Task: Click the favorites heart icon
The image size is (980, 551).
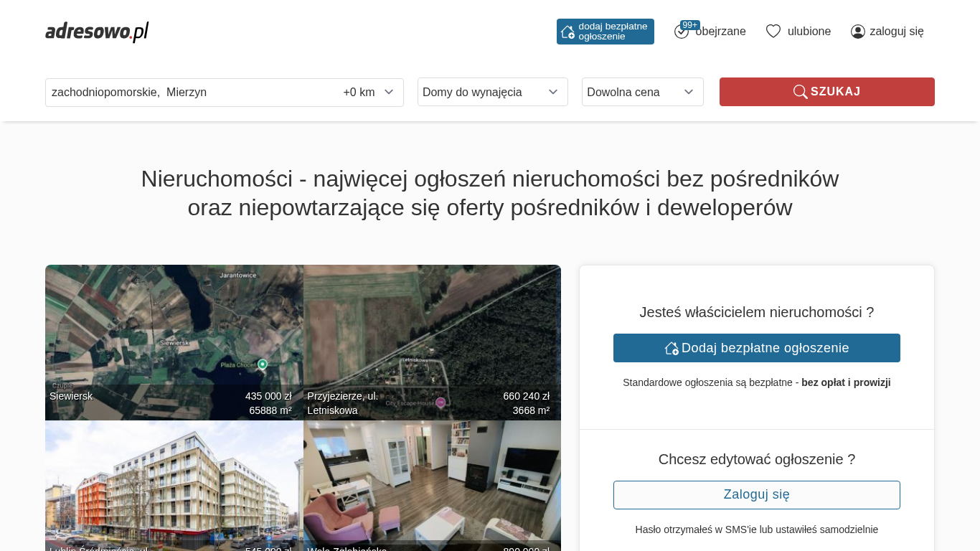Action: [x=773, y=32]
